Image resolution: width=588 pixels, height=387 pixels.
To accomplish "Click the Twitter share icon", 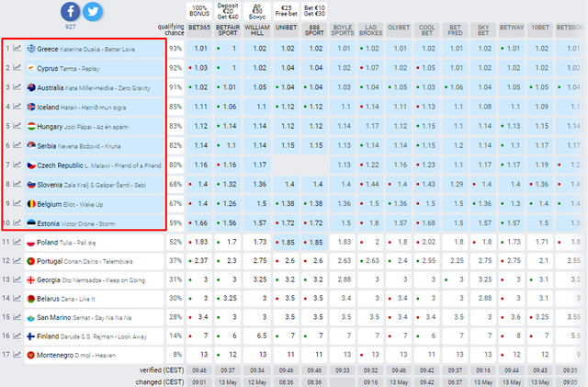I will pyautogui.click(x=93, y=12).
